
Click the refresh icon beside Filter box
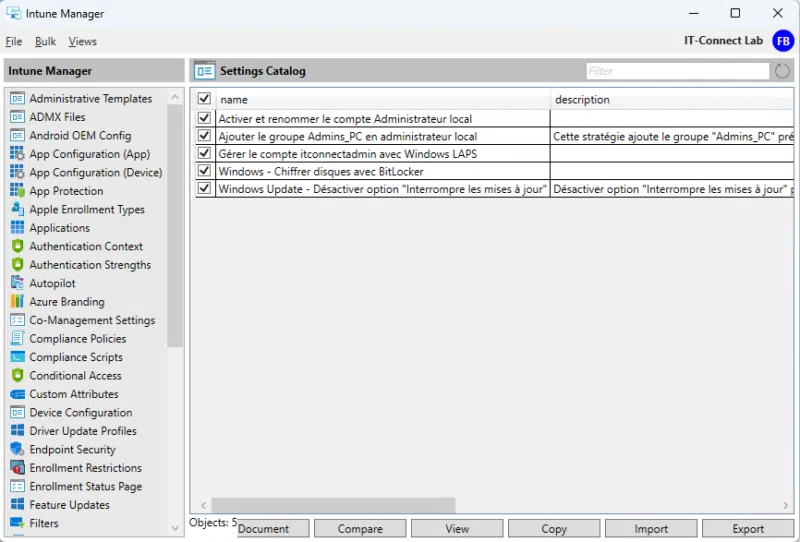[782, 72]
